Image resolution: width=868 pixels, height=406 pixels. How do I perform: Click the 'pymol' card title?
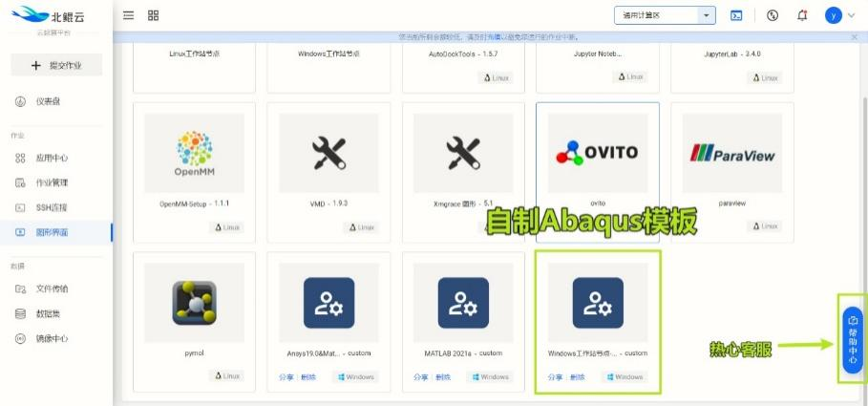point(194,353)
